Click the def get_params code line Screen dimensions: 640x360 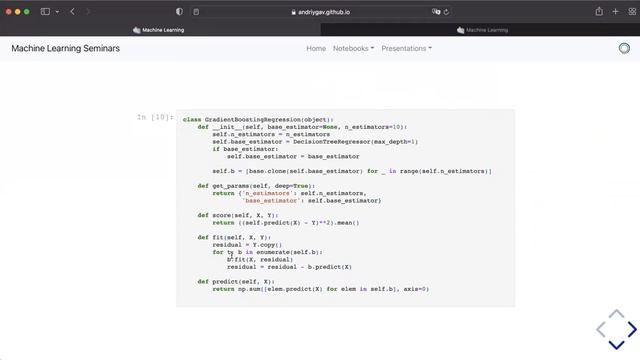pyautogui.click(x=256, y=186)
